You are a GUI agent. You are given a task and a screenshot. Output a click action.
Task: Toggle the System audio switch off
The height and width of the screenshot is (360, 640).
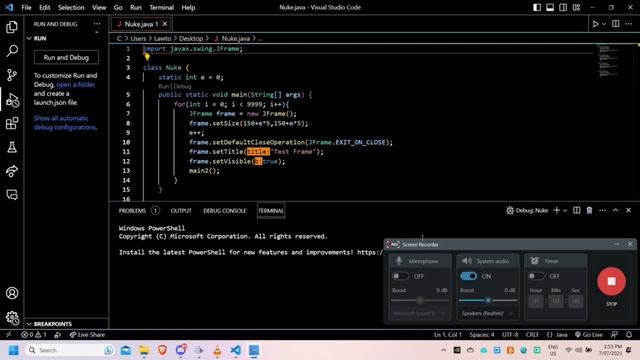tap(468, 276)
